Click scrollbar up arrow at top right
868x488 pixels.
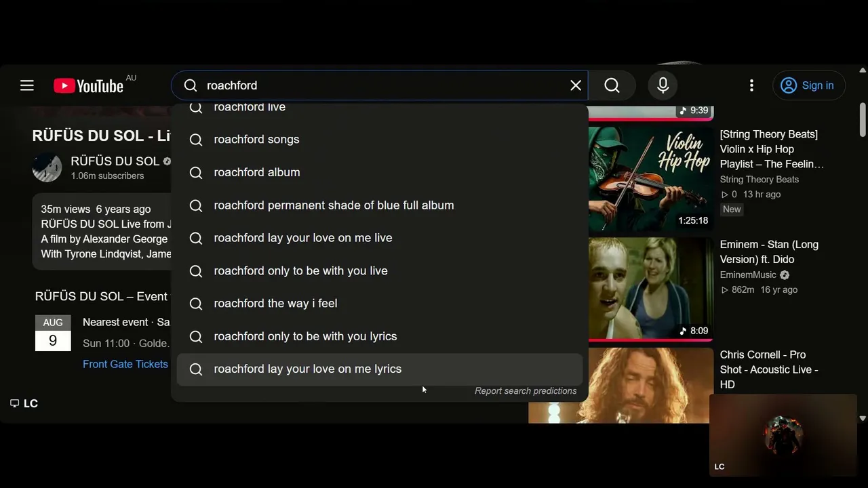point(863,70)
